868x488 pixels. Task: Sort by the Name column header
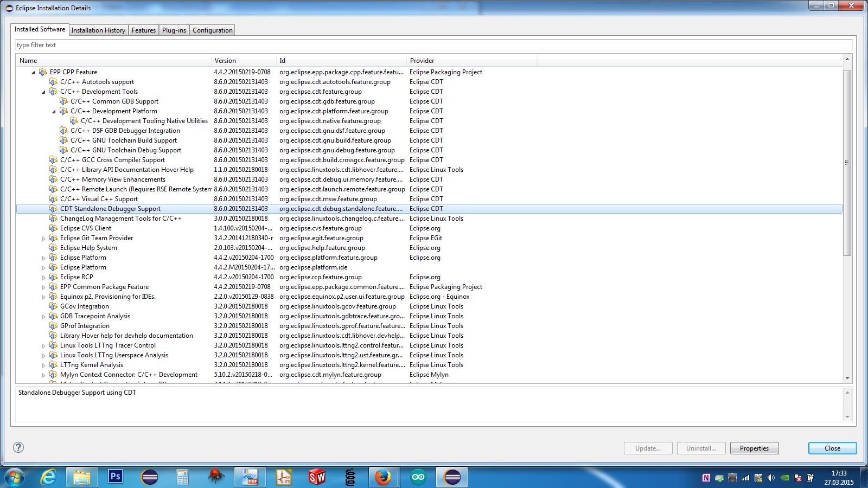click(x=113, y=61)
